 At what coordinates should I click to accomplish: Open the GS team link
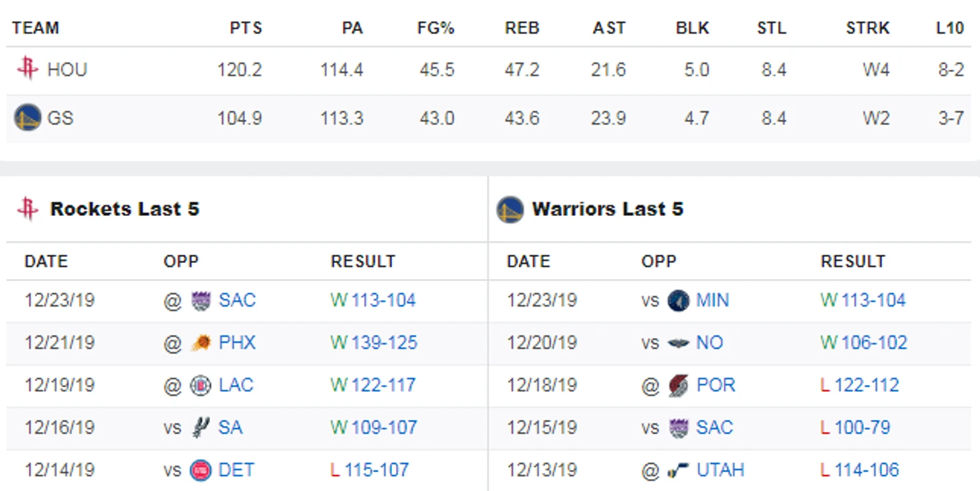coord(60,119)
